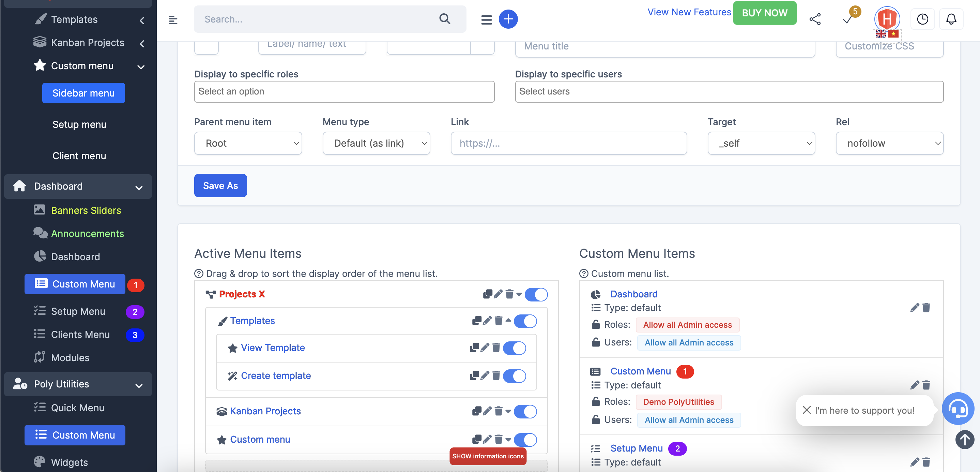
Task: Click the share icon in the header
Action: (815, 19)
